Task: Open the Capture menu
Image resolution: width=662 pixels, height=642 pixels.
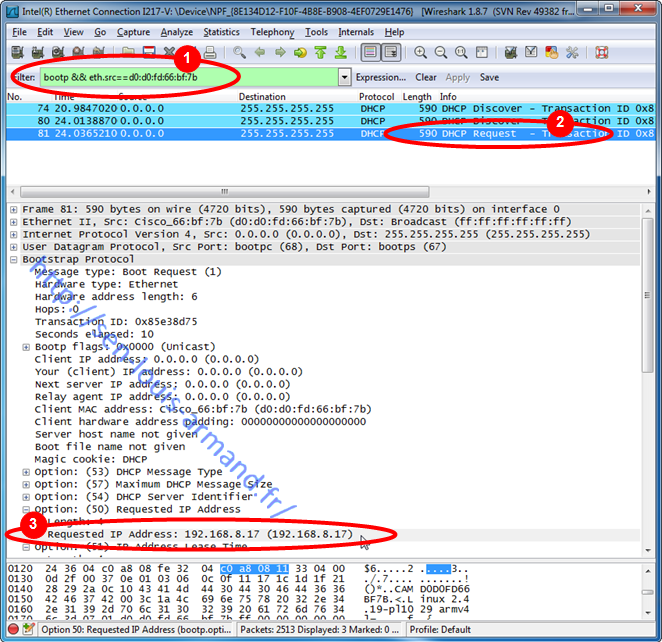Action: 133,32
